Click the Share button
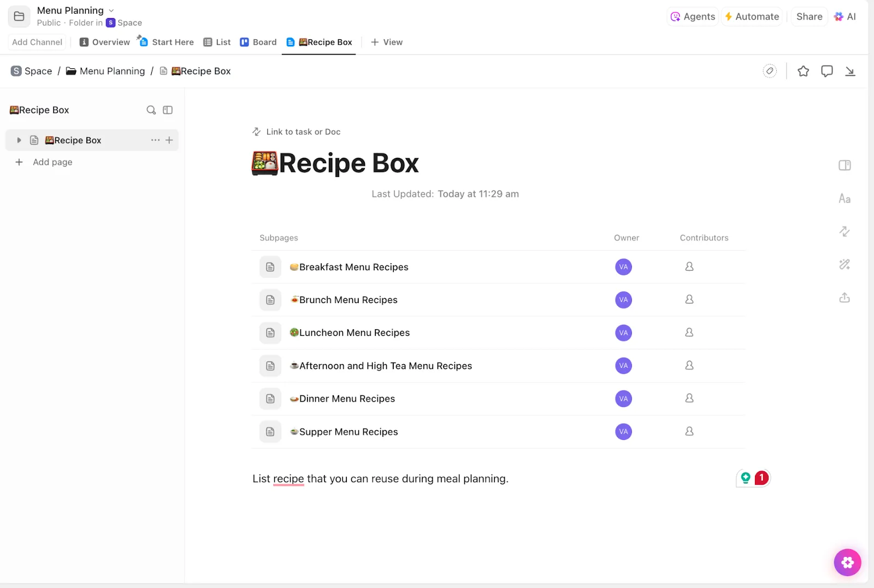Screen dimensions: 874x588 (809, 16)
